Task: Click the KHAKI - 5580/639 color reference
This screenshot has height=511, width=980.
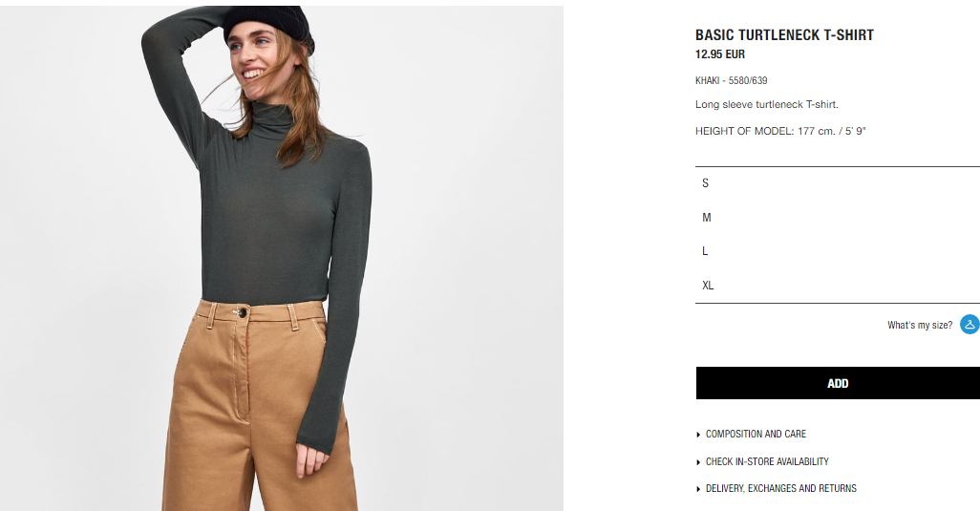Action: click(x=732, y=80)
